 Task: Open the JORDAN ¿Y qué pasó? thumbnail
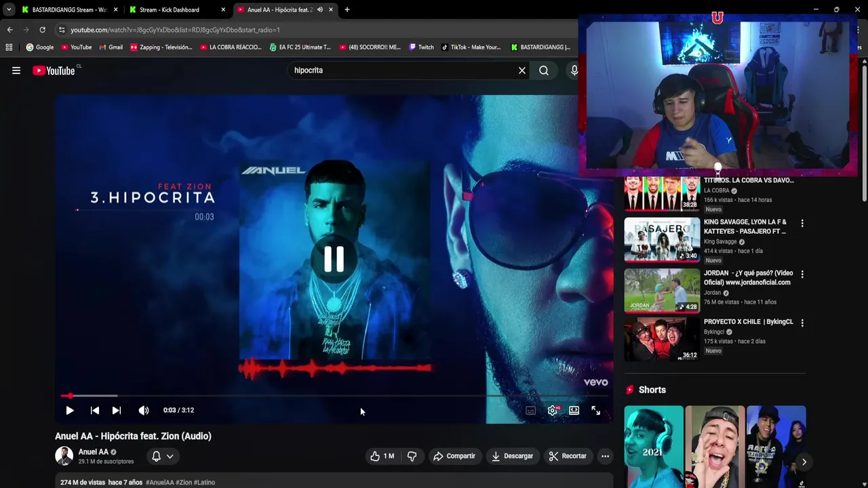click(662, 290)
